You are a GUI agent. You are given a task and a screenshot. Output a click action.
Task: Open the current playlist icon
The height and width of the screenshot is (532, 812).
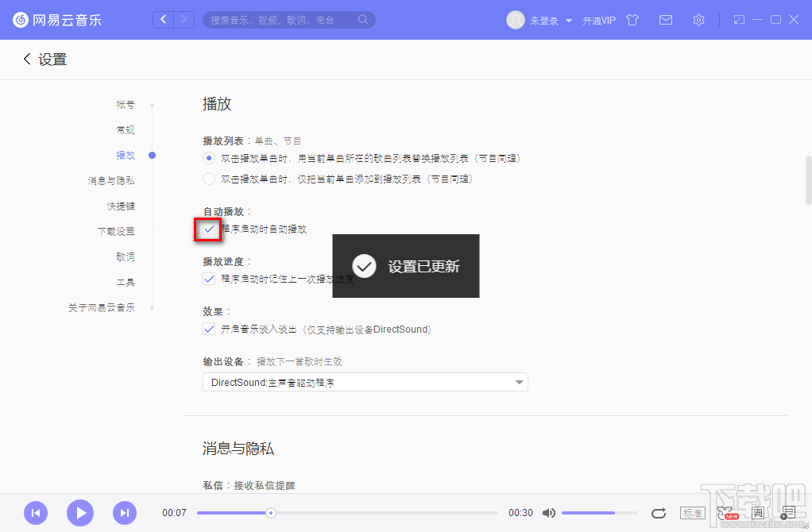[789, 513]
